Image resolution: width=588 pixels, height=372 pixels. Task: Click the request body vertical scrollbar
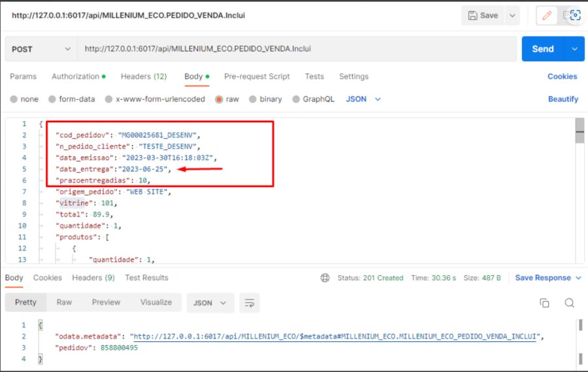click(x=580, y=131)
